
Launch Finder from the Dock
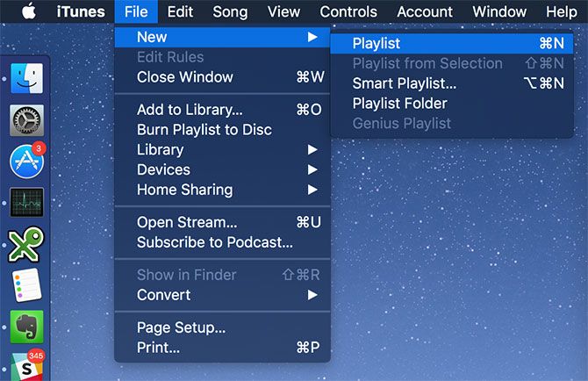click(x=26, y=80)
